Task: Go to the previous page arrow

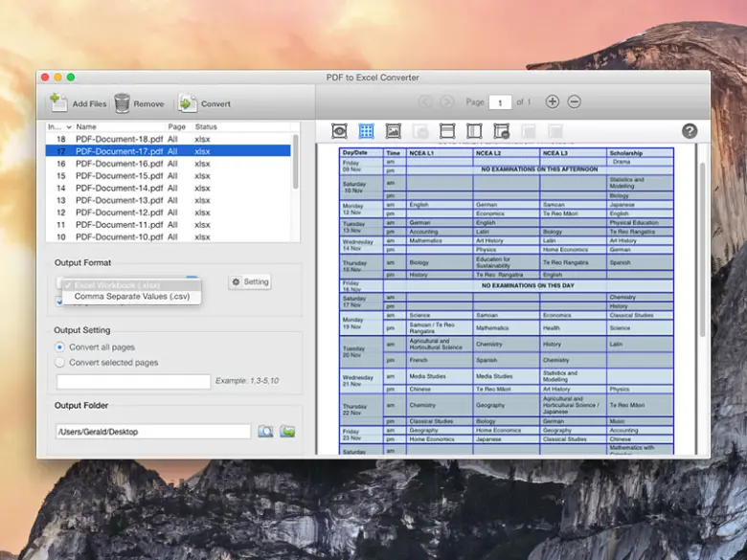Action: 425,101
